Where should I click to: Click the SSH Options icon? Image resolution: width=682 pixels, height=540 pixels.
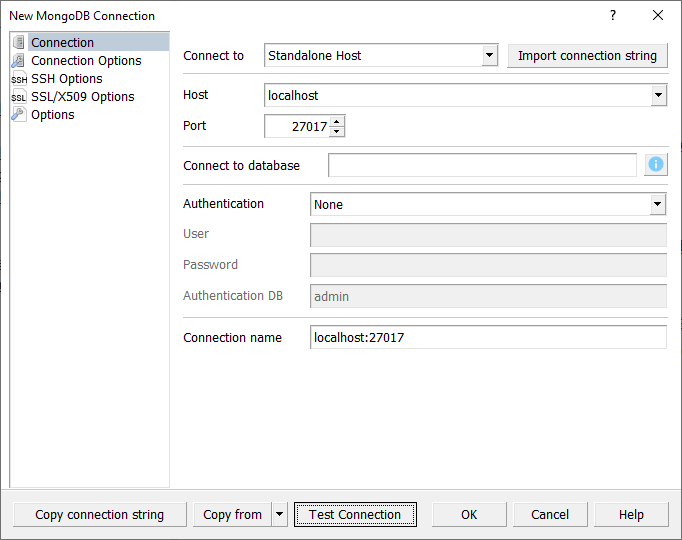tap(19, 79)
